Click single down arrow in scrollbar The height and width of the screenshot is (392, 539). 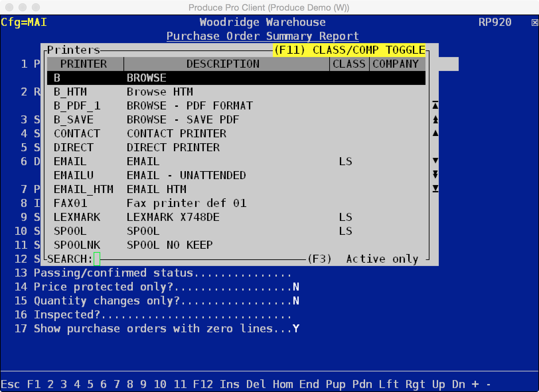[435, 161]
